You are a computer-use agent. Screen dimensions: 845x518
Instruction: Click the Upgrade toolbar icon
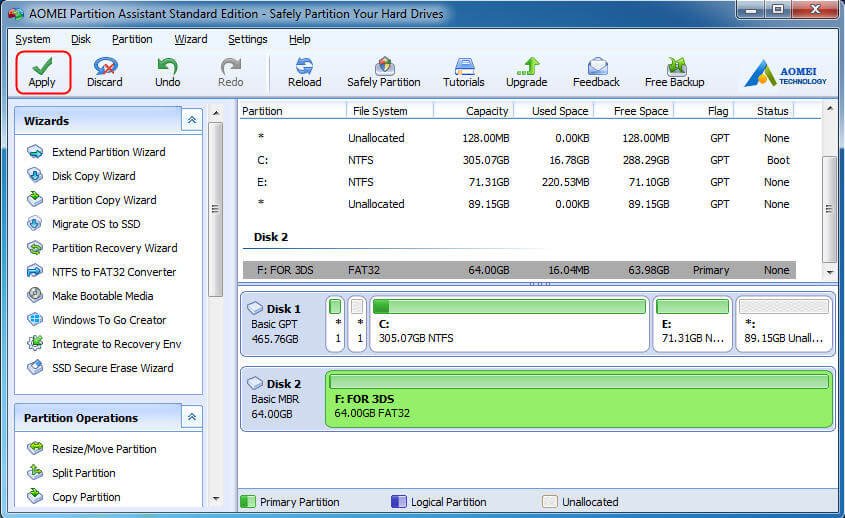527,73
